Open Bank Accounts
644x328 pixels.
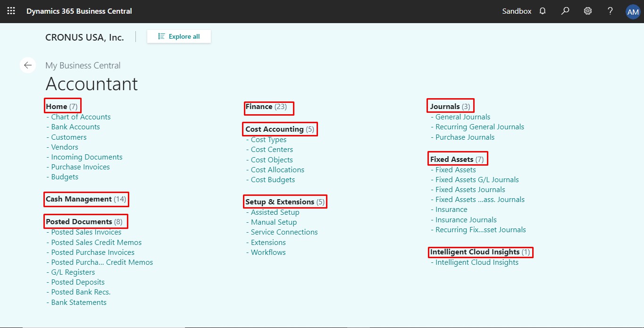tap(75, 127)
